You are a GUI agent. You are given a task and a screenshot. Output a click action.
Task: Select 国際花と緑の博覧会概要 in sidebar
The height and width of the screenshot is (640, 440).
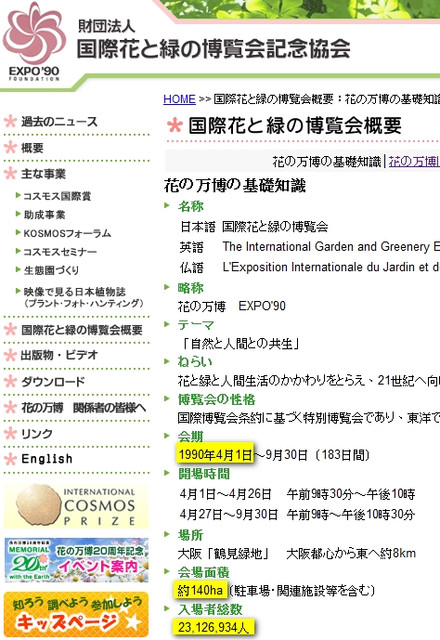coord(82,329)
